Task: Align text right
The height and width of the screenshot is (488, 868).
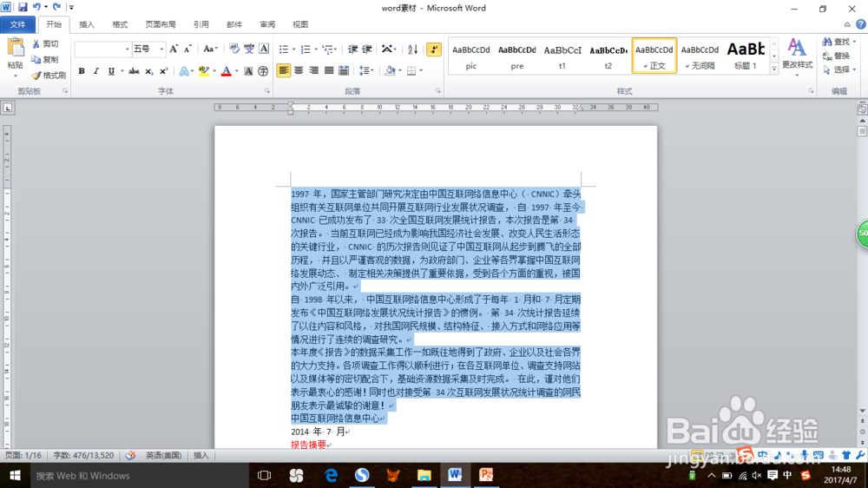Action: tap(313, 71)
